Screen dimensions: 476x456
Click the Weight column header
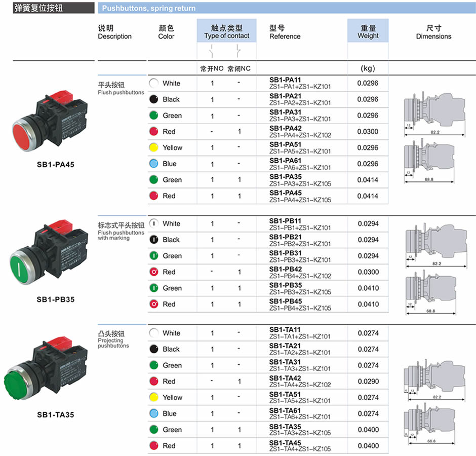pos(368,32)
